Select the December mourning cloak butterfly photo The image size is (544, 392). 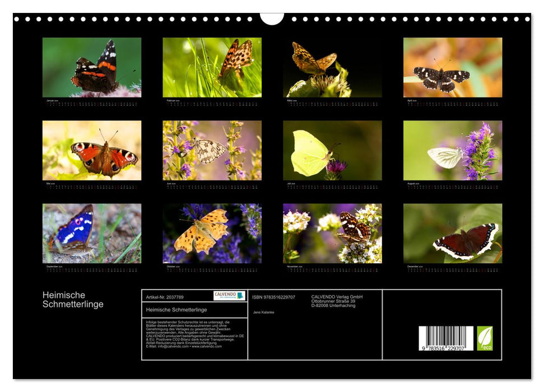(x=452, y=233)
